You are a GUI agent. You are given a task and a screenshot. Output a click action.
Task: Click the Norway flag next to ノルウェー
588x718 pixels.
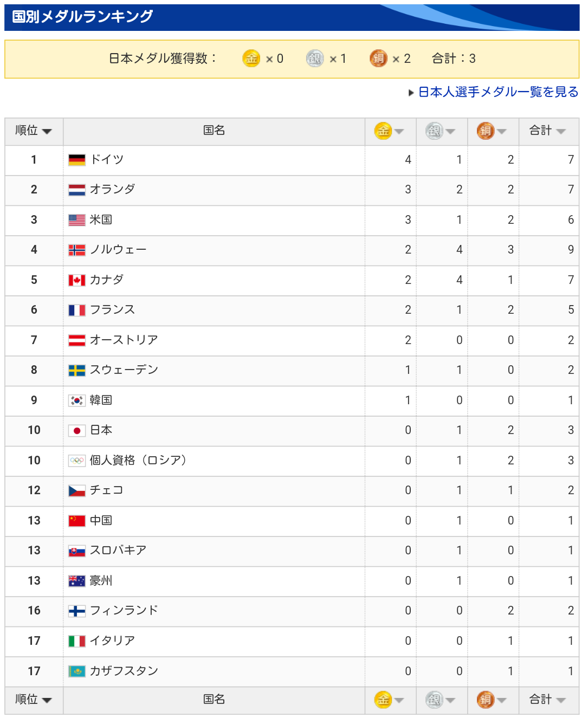[77, 250]
